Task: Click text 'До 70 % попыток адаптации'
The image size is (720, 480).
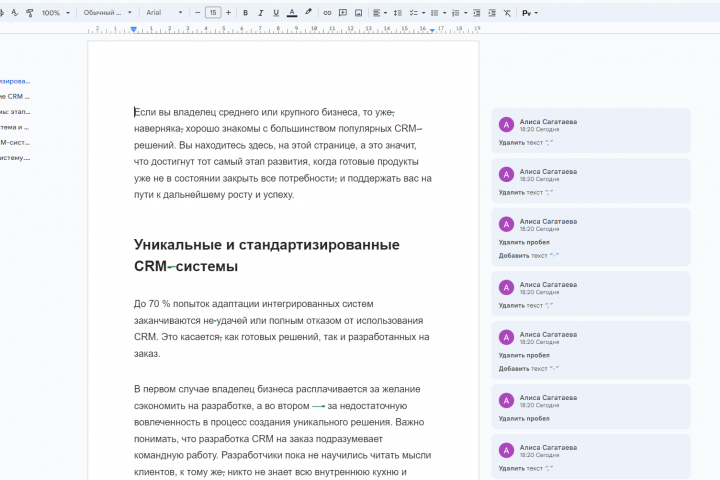Action: pyautogui.click(x=197, y=304)
